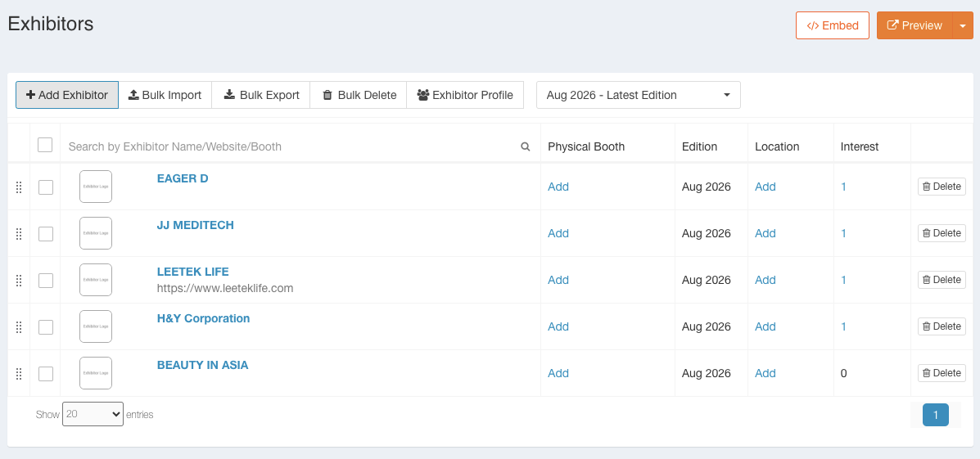Open the EAGER D exhibitor link
The height and width of the screenshot is (459, 980).
183,178
